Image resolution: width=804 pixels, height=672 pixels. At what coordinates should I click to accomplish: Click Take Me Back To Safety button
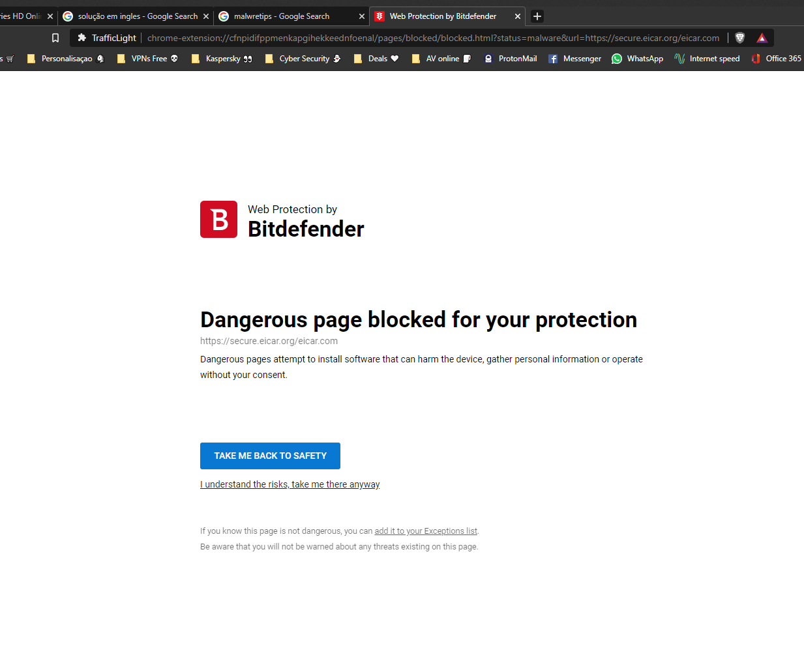(x=270, y=456)
